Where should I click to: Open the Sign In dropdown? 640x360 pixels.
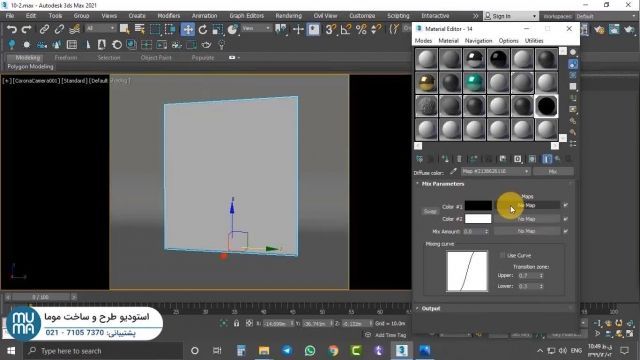(511, 16)
